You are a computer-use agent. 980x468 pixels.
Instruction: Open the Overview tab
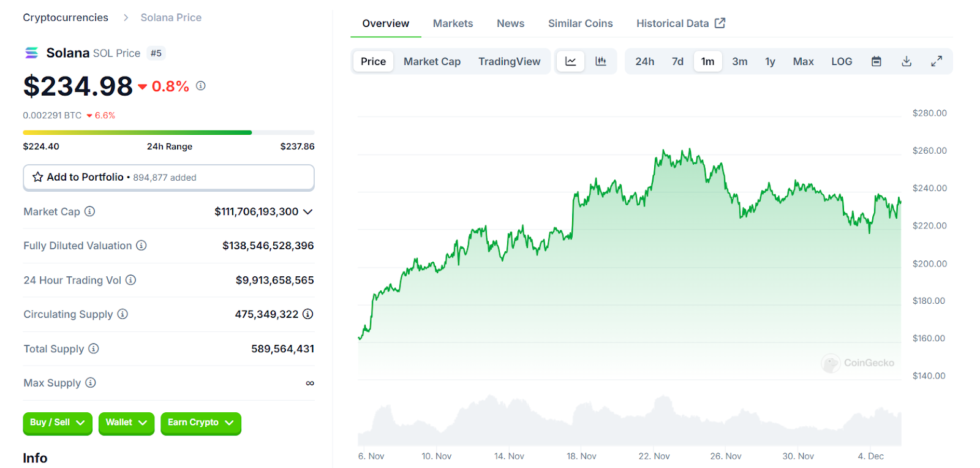point(386,23)
